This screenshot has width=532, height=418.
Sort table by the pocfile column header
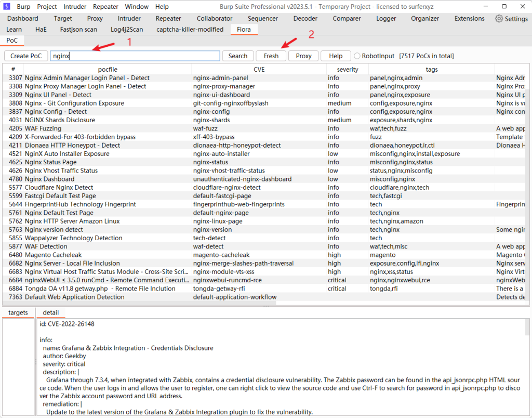tap(108, 70)
